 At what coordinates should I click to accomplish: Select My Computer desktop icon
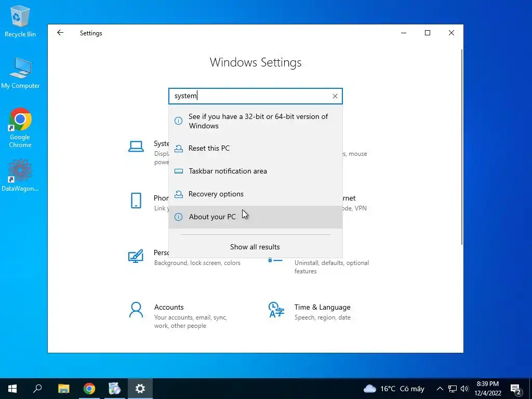[x=20, y=73]
